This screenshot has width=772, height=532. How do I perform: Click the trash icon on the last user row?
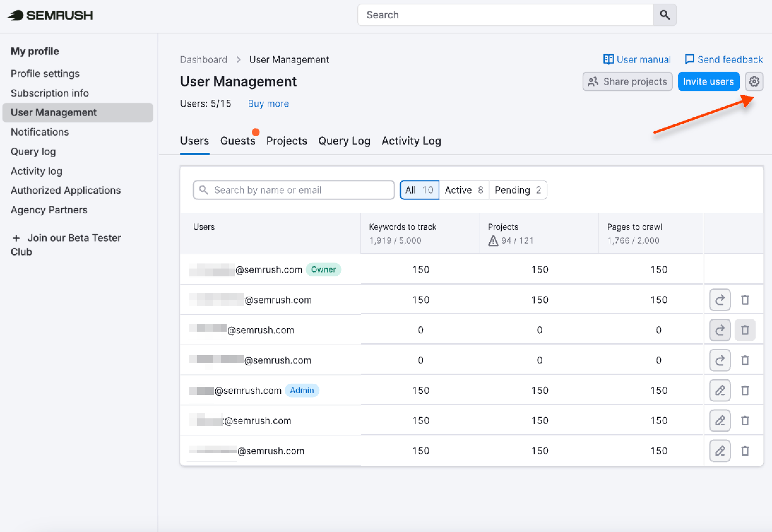point(745,450)
